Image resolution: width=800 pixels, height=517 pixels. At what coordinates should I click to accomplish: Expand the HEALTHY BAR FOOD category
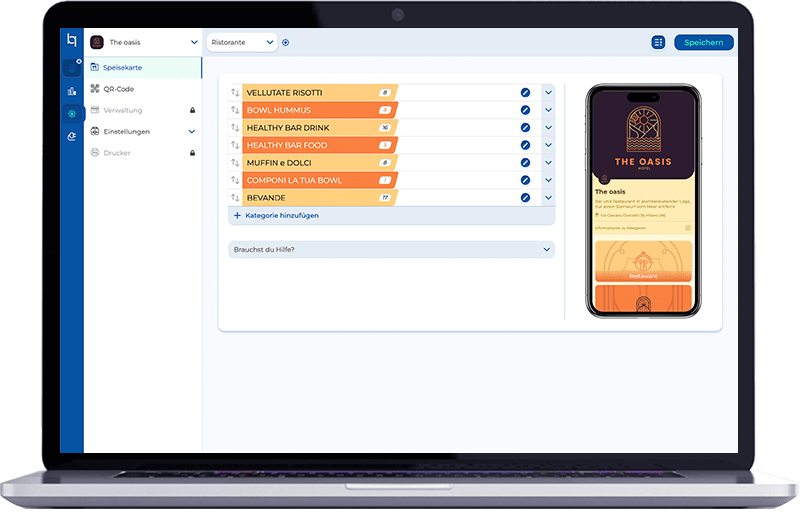coord(548,146)
